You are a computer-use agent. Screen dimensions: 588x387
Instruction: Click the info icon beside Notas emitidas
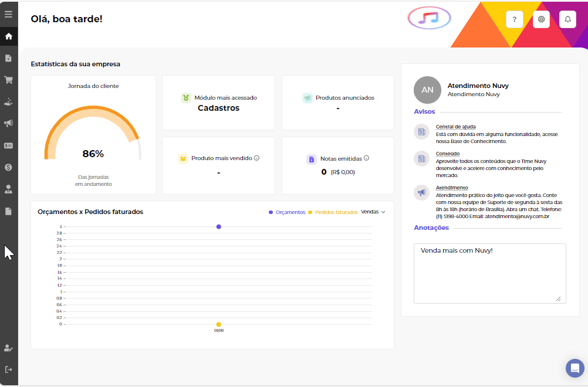point(366,158)
